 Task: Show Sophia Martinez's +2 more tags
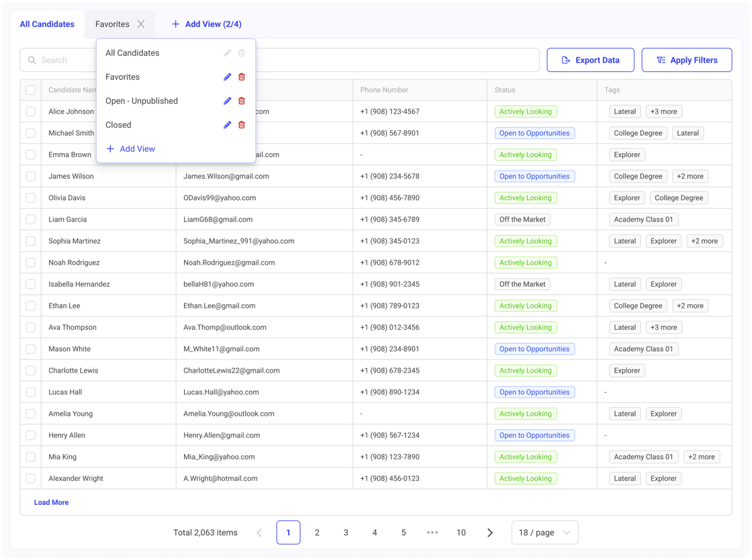coord(704,241)
